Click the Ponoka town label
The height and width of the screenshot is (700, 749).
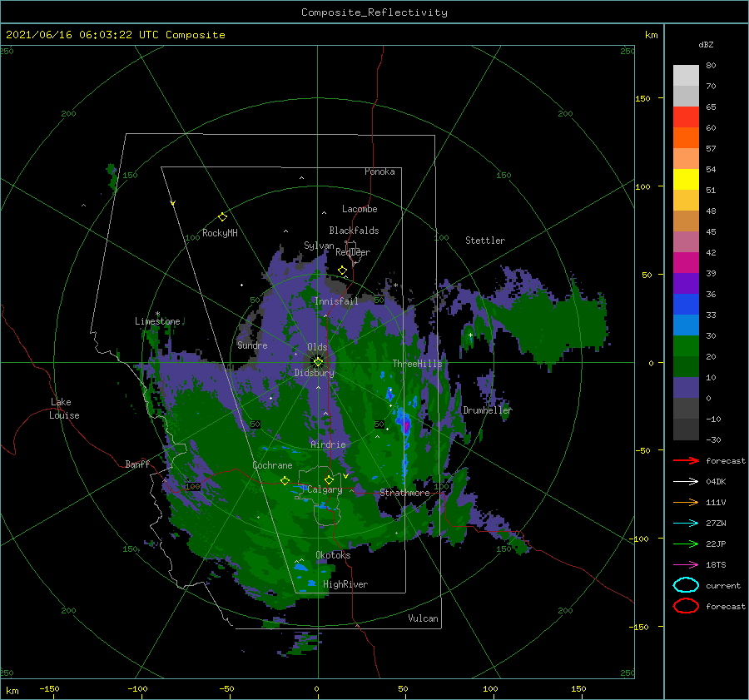[x=379, y=171]
